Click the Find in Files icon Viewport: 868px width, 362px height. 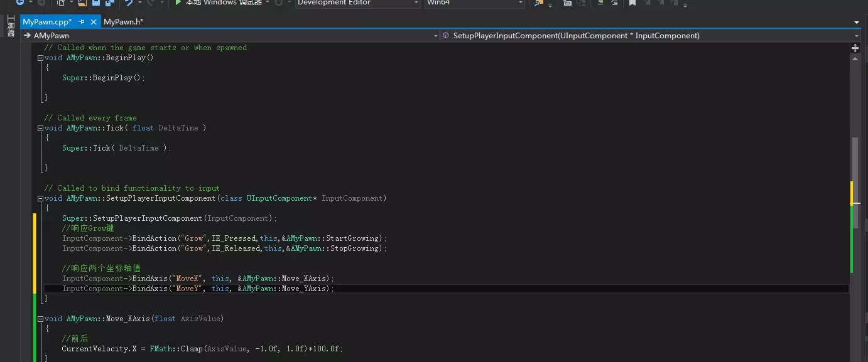tap(538, 3)
